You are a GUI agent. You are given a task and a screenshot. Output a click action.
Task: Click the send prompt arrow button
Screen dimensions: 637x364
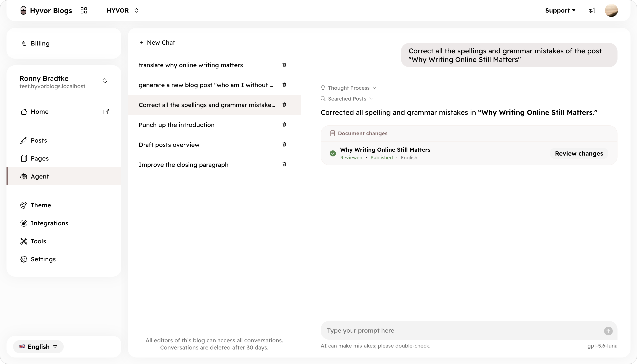coord(608,331)
